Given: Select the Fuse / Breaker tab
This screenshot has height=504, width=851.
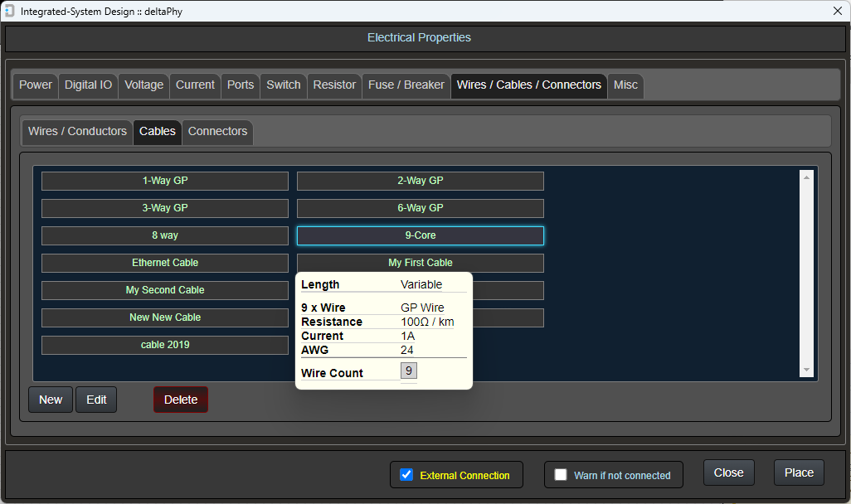Looking at the screenshot, I should 406,85.
